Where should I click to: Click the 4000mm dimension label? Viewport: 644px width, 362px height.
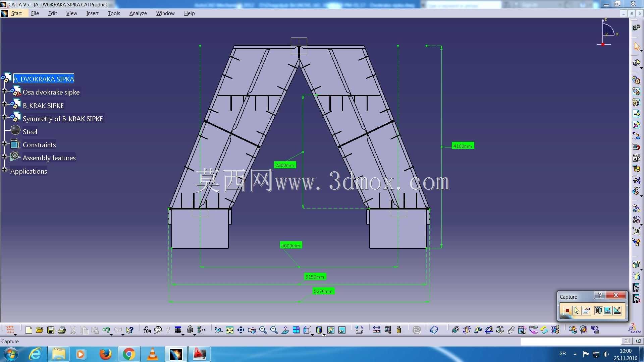click(290, 246)
